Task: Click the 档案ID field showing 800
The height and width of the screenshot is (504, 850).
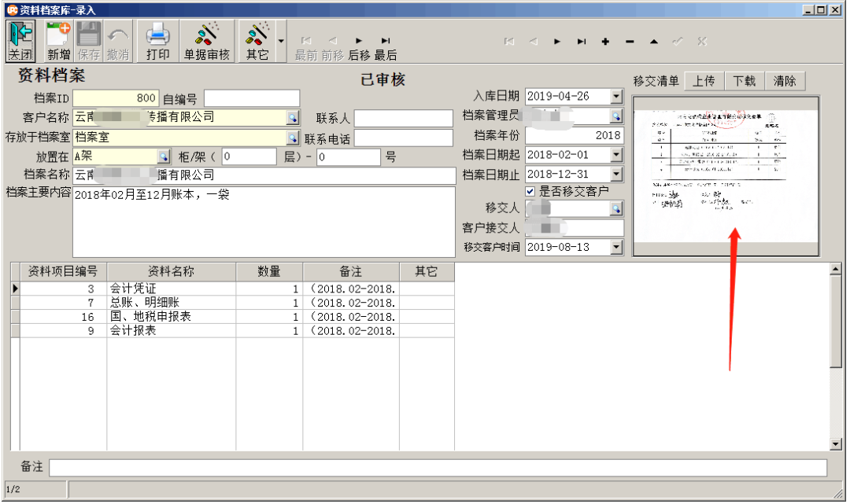Action: [x=116, y=98]
